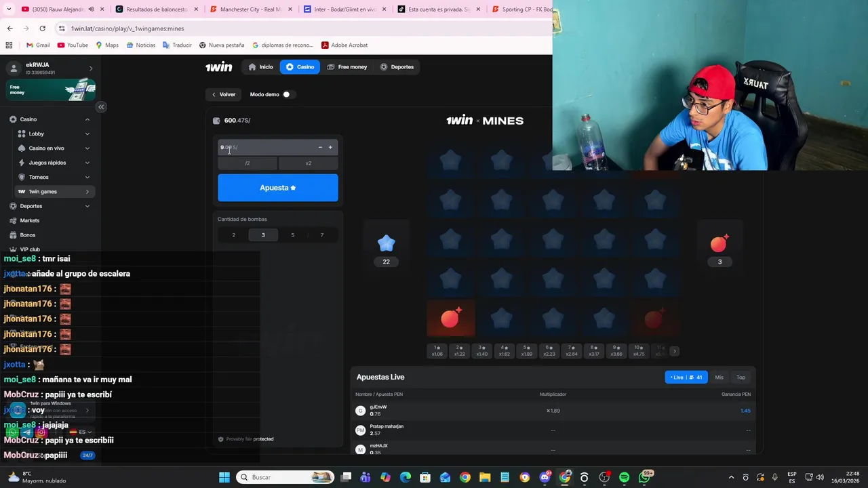
Task: Go back in browser history
Action: (x=9, y=28)
